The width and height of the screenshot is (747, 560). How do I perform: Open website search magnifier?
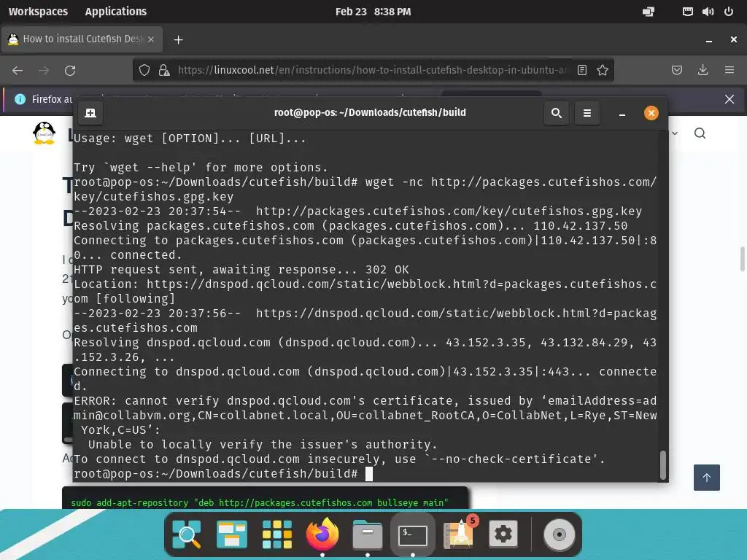[x=700, y=133]
